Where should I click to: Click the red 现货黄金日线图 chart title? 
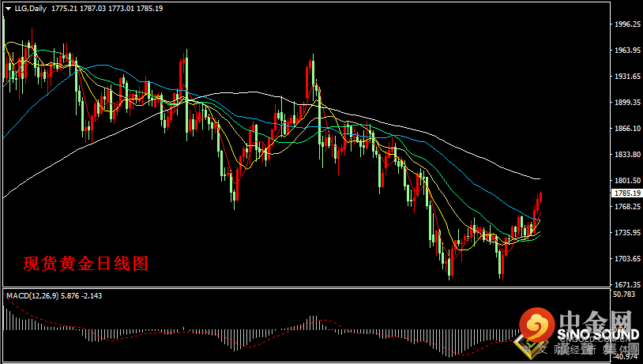click(85, 264)
